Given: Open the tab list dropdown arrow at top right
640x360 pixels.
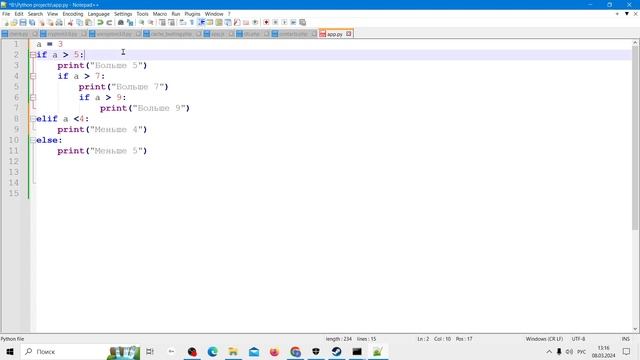Looking at the screenshot, I should pos(627,14).
